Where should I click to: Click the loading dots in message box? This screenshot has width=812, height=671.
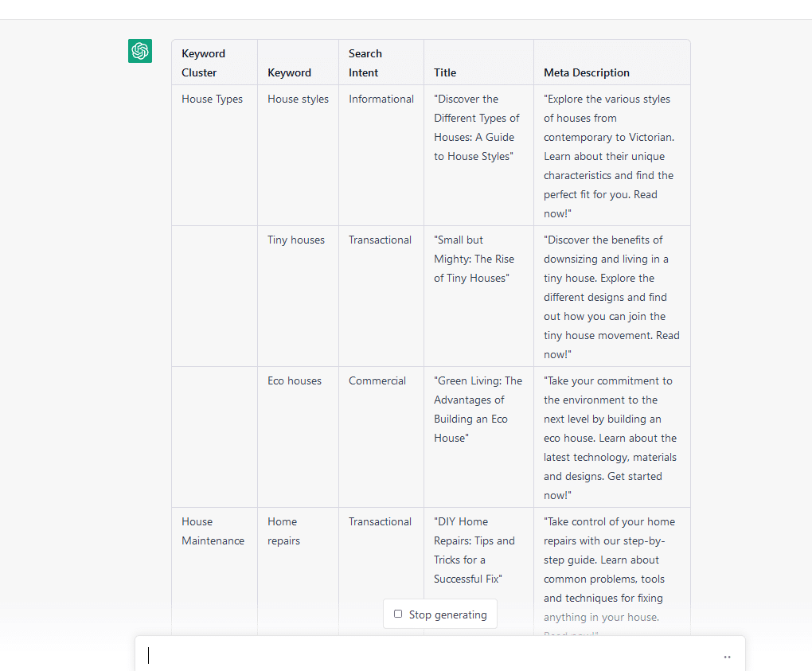[x=727, y=657]
